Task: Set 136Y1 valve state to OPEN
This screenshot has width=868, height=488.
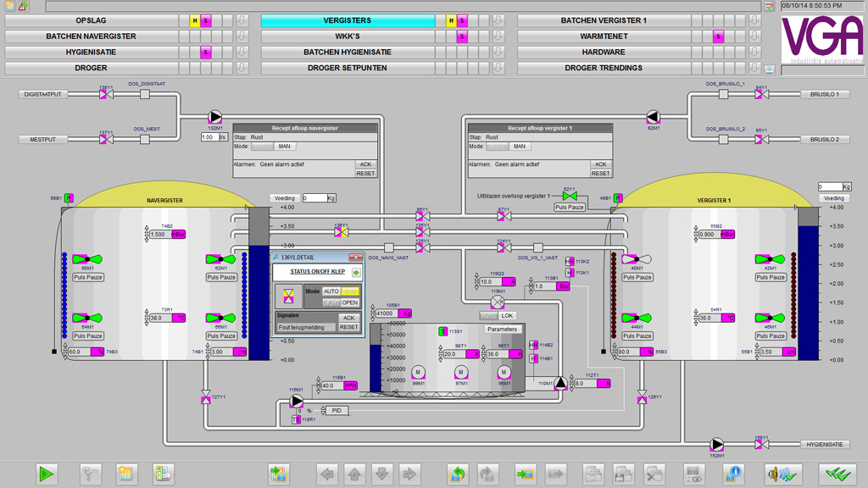Action: pyautogui.click(x=350, y=302)
